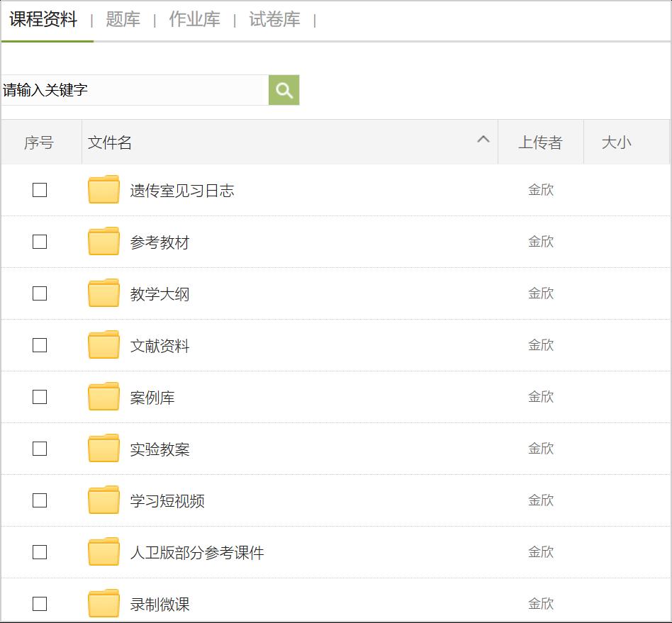The height and width of the screenshot is (623, 672).
Task: Focus the 请输入关键字 search field
Action: click(x=135, y=90)
